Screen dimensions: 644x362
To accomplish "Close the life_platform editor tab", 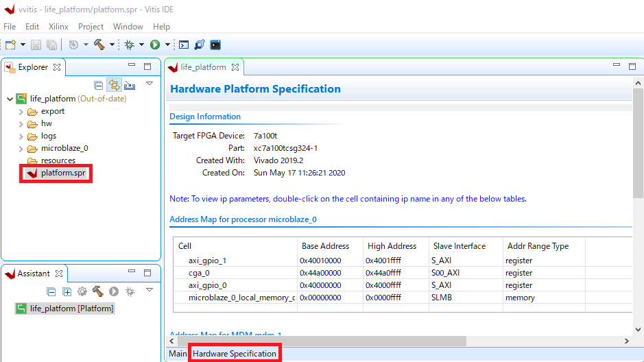I will pos(235,67).
